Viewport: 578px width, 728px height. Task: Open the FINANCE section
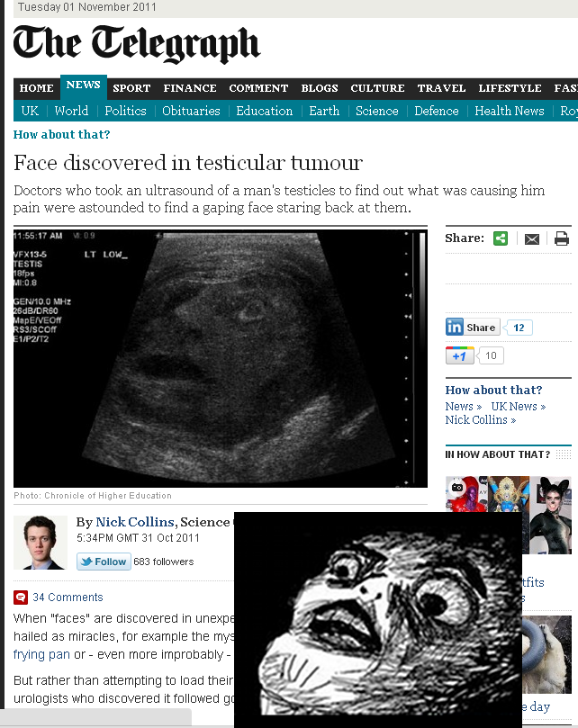click(x=190, y=88)
